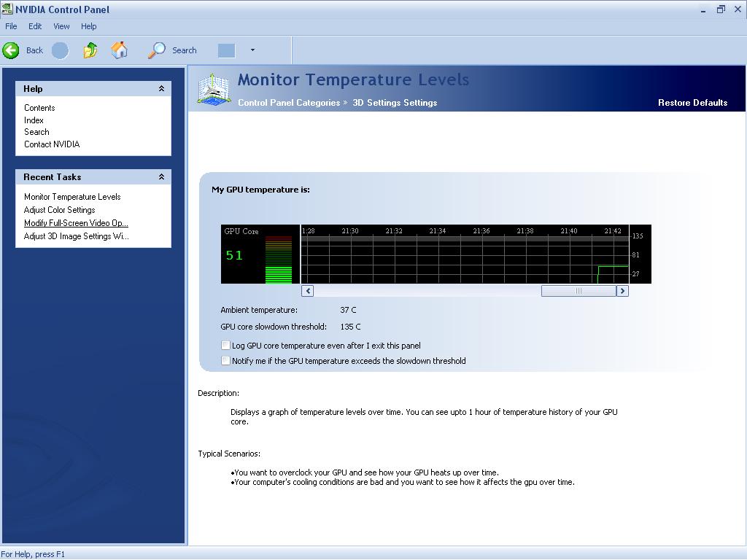Click the green Back arrow icon
This screenshot has width=747, height=560.
[11, 50]
